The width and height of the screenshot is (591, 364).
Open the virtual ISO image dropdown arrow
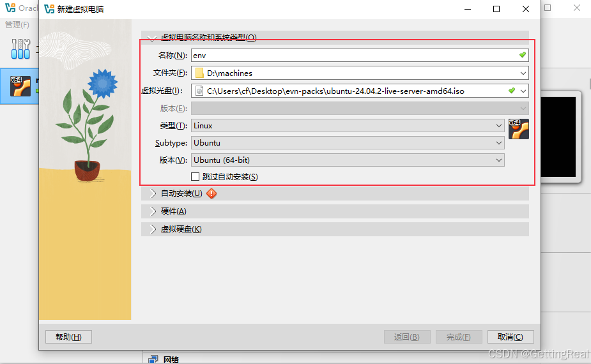point(523,91)
